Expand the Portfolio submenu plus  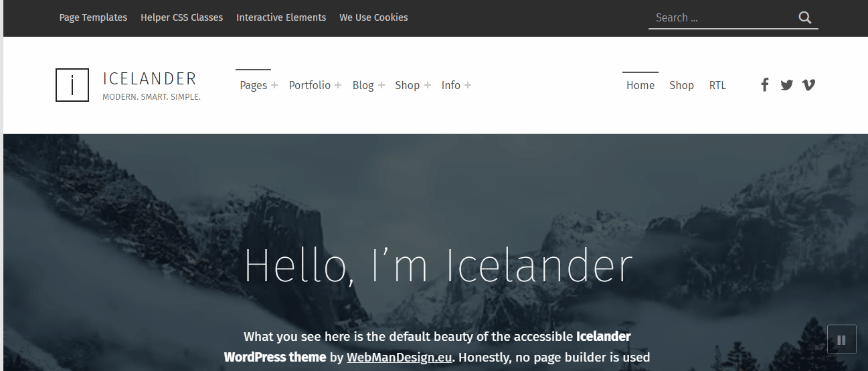pos(338,86)
